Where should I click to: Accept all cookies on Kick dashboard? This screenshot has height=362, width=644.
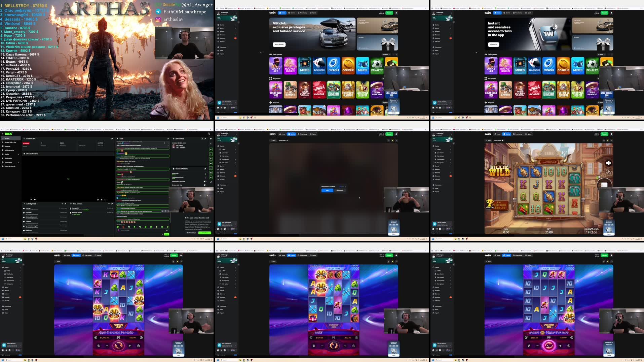(x=205, y=233)
